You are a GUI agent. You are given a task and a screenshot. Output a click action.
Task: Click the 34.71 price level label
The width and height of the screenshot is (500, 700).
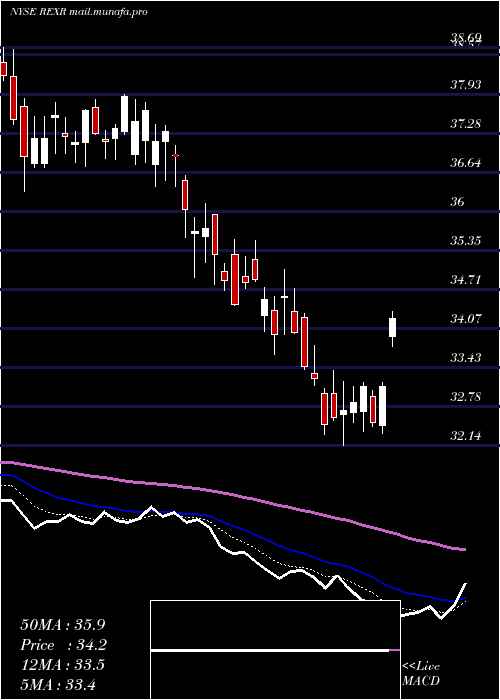point(466,280)
